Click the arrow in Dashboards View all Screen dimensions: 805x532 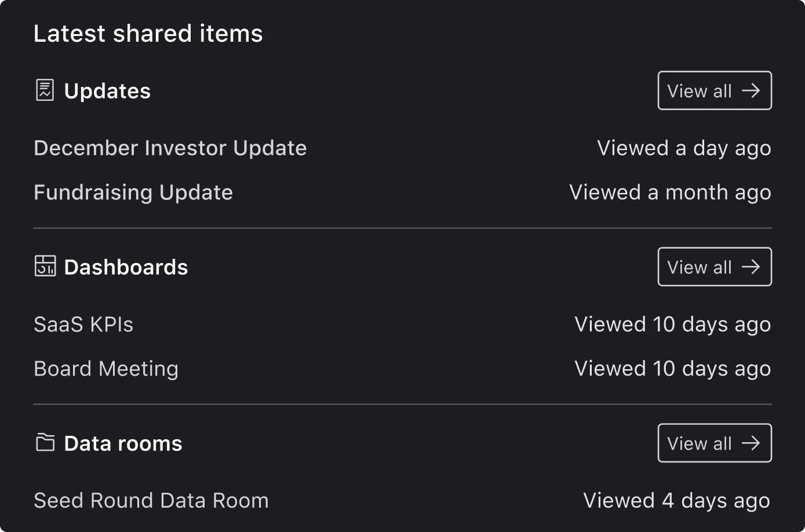click(x=751, y=267)
